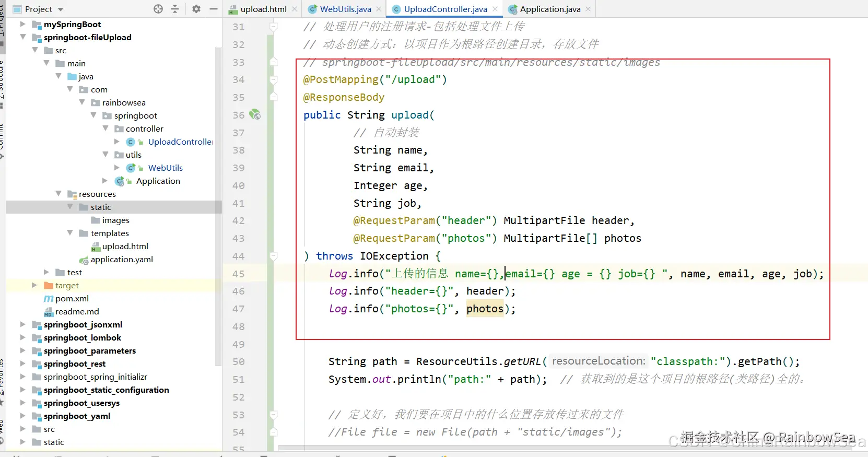Click the locate/scroll-from-source target icon
The image size is (868, 457).
(x=158, y=9)
